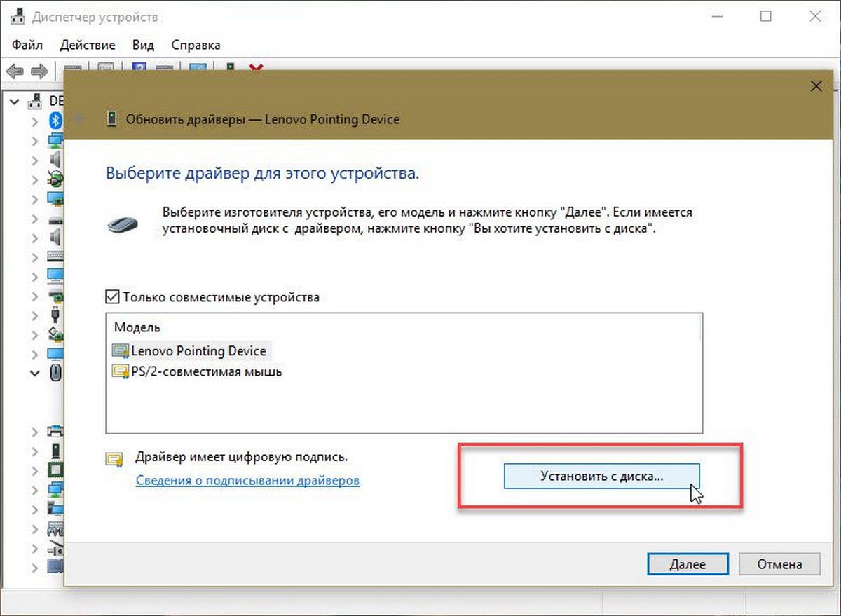This screenshot has width=841, height=616.
Task: Click Драйвер имеет цифровую подпись text
Action: pos(242,458)
